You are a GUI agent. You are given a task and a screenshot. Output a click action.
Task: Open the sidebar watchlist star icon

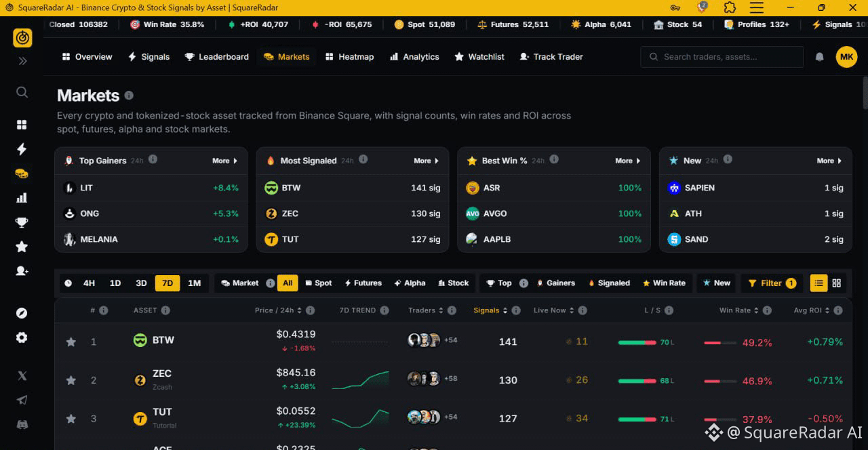tap(22, 247)
